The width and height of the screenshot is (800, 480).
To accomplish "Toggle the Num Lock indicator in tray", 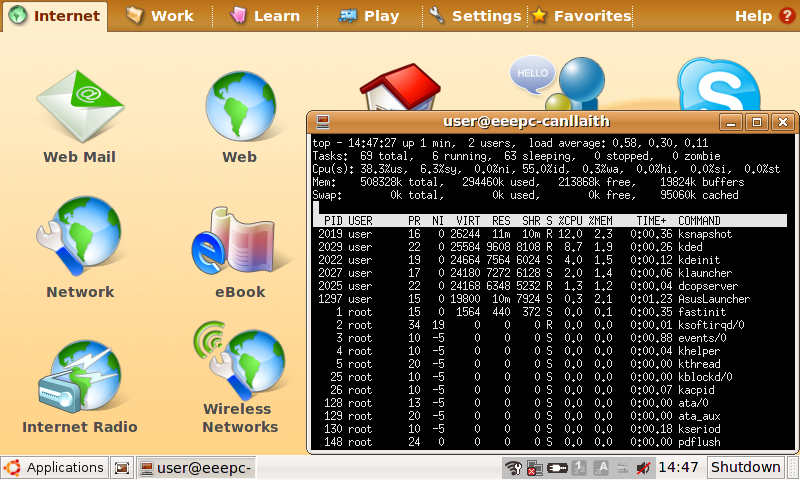I will click(580, 467).
